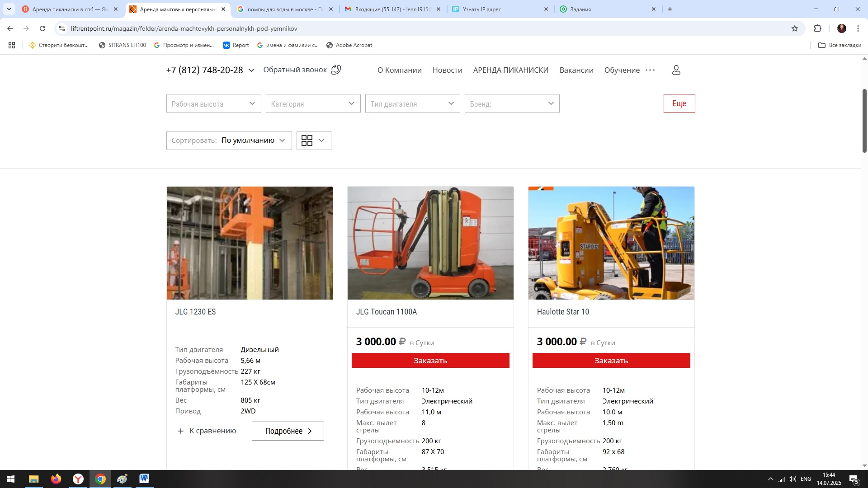
Task: Close the Аренда мачтовых персональных tab
Action: [223, 9]
